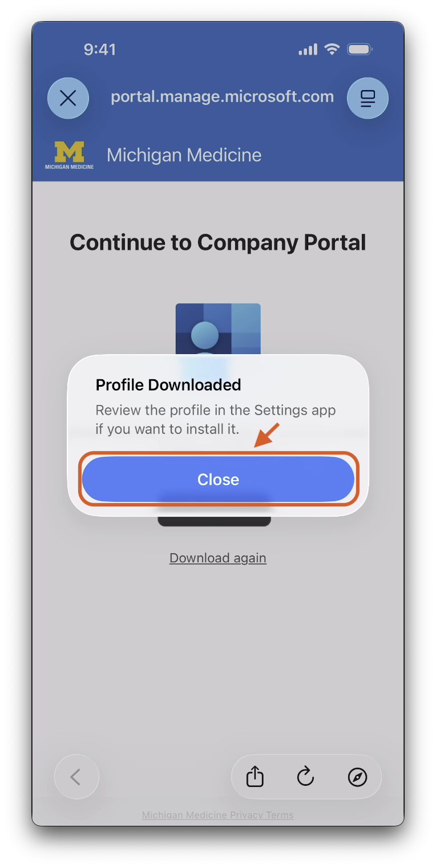Image resolution: width=436 pixels, height=868 pixels.
Task: Open in Safari using compass icon
Action: click(x=358, y=777)
